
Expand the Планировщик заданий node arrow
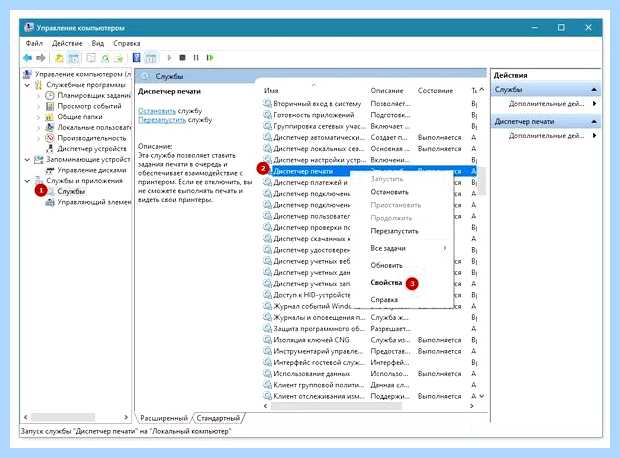(x=38, y=96)
